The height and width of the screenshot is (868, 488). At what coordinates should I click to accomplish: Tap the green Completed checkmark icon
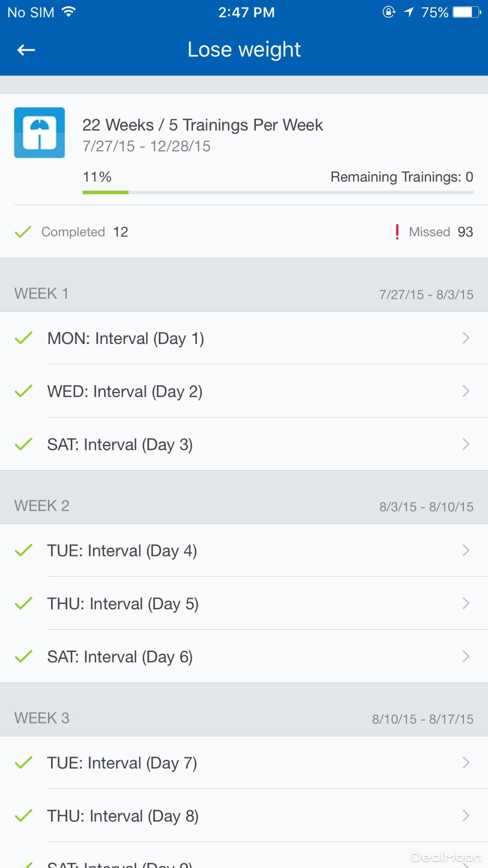23,232
